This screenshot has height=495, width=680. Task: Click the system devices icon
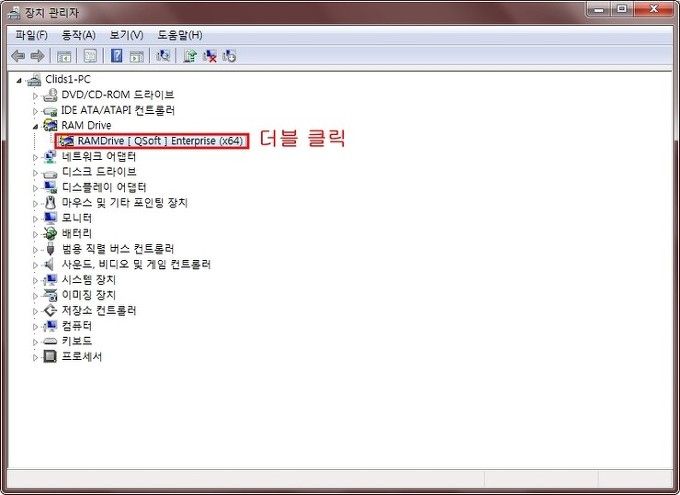[x=50, y=280]
